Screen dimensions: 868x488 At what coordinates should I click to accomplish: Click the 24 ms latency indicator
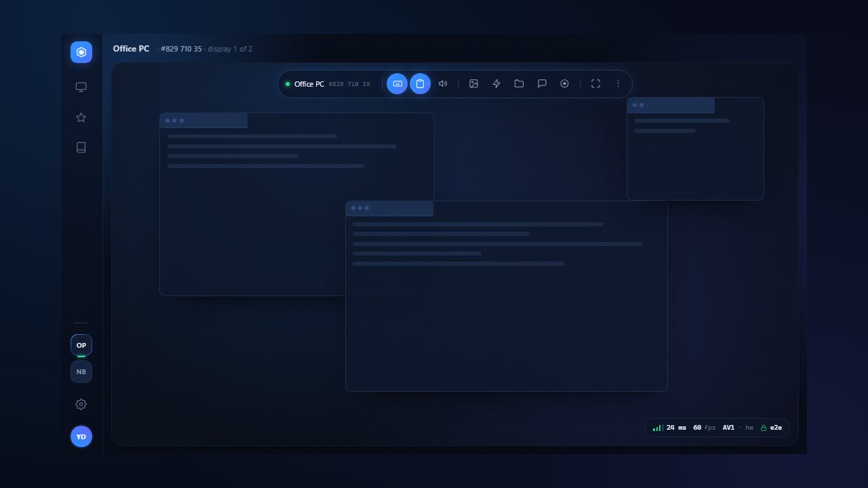670,428
